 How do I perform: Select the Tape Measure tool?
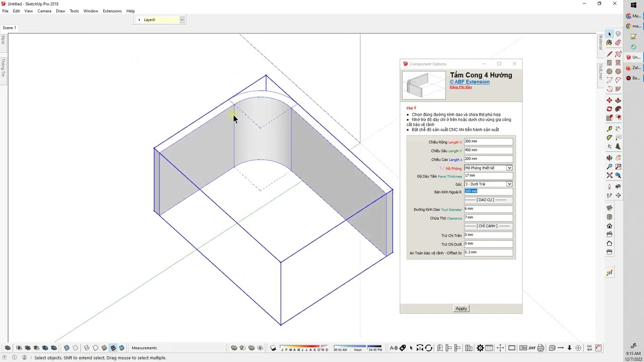(609, 129)
